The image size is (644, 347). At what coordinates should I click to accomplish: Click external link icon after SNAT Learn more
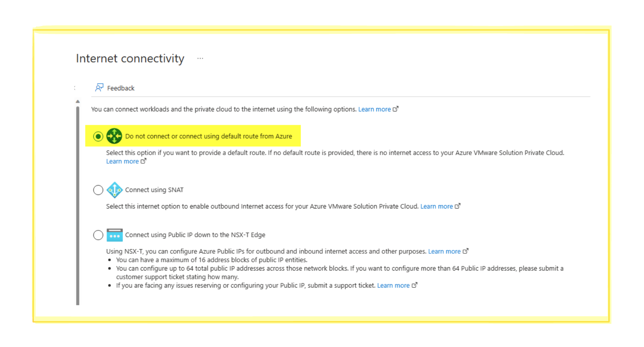click(458, 206)
